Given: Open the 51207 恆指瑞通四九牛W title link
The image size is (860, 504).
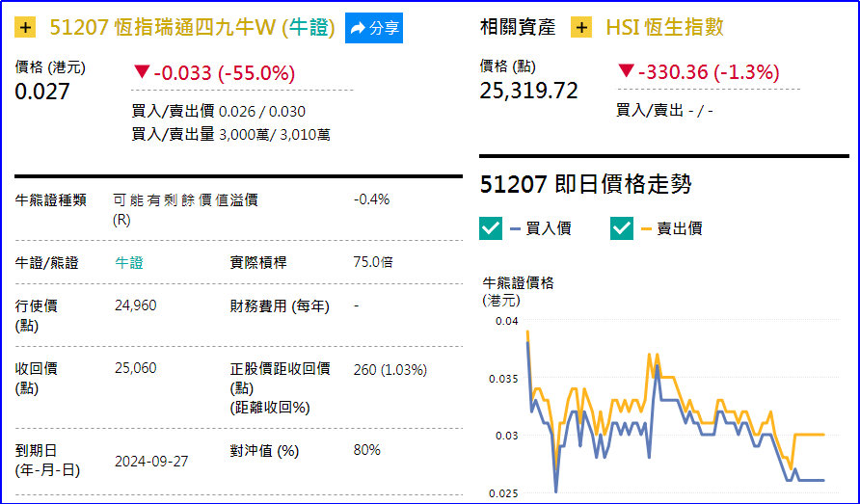Looking at the screenshot, I should pos(192,28).
